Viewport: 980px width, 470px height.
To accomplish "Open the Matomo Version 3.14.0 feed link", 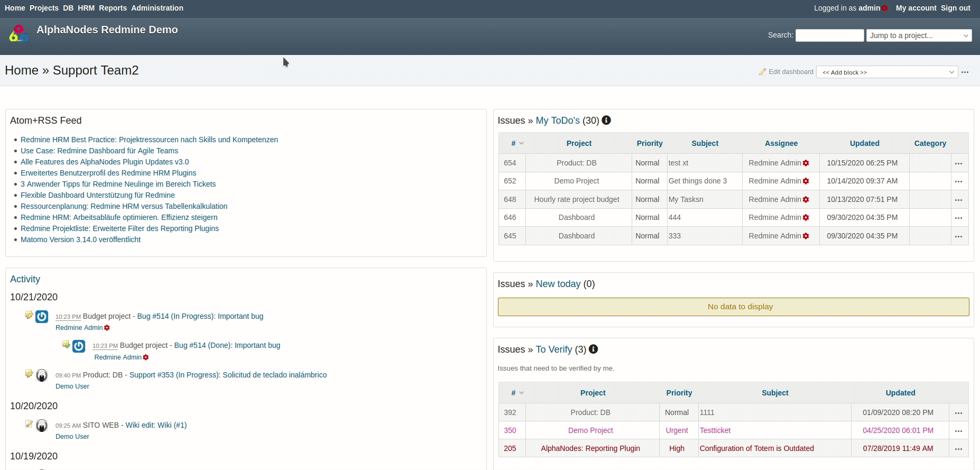I will (80, 239).
